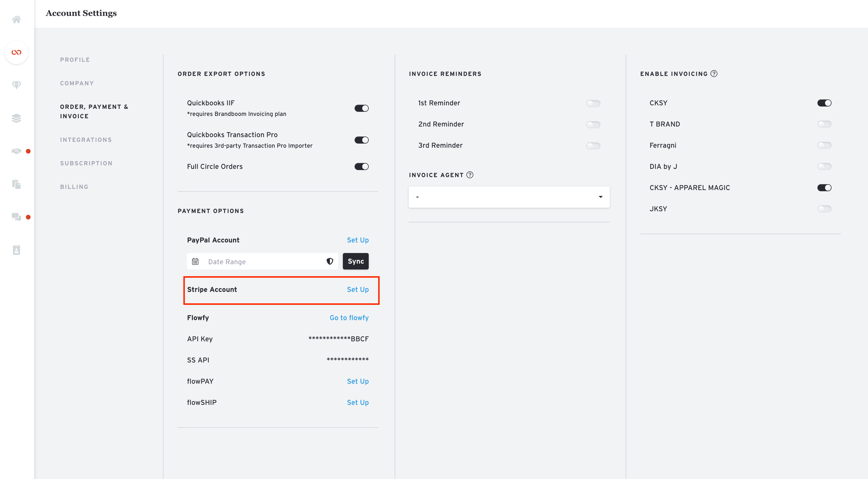This screenshot has height=479, width=868.
Task: Click Set Up for Stripe Account
Action: pos(358,290)
